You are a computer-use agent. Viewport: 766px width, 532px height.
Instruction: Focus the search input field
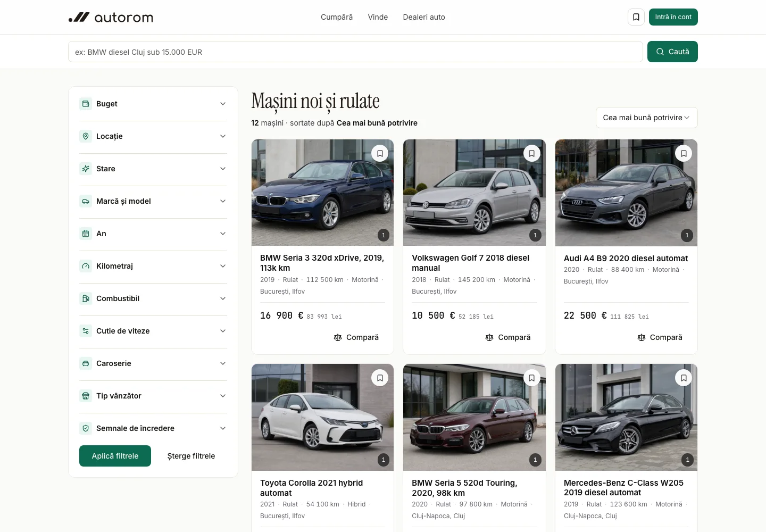pyautogui.click(x=355, y=52)
